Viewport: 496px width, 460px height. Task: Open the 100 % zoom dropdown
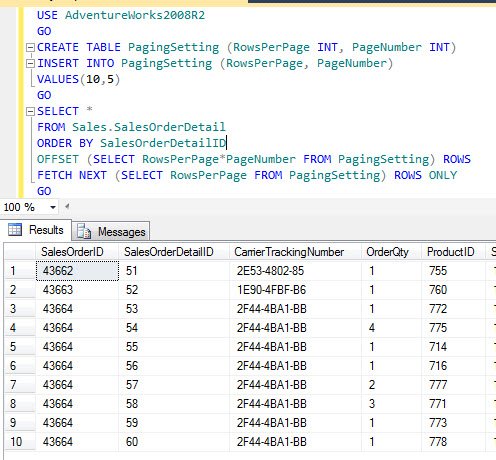pos(53,207)
